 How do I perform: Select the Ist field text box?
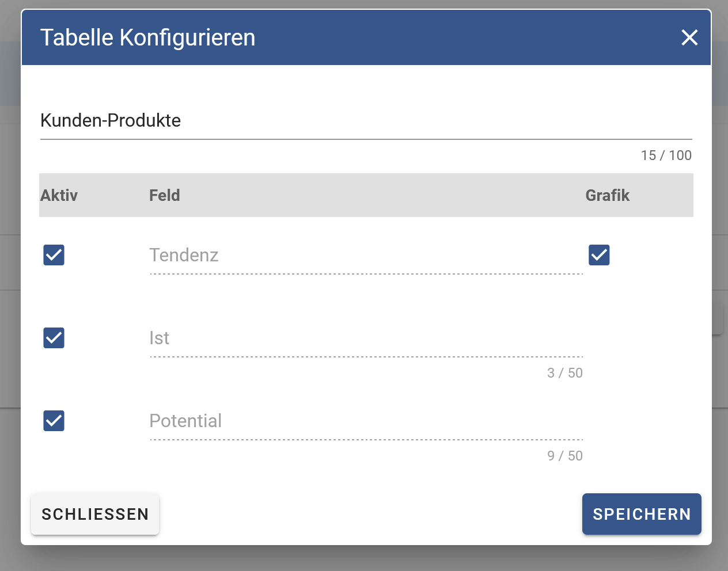click(x=366, y=338)
